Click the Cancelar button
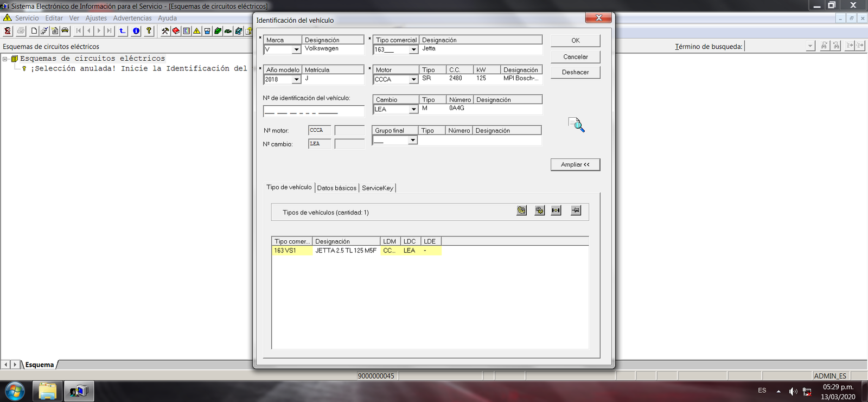This screenshot has height=402, width=868. point(576,57)
